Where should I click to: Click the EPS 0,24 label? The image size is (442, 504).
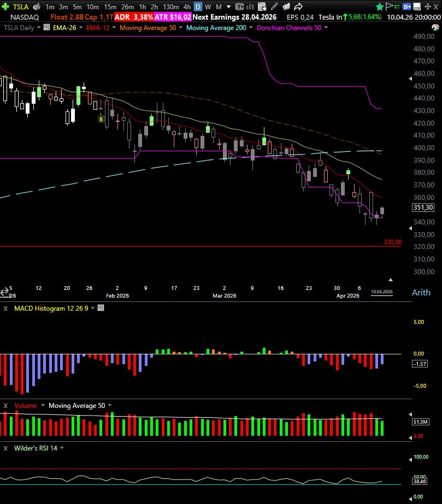pyautogui.click(x=300, y=17)
